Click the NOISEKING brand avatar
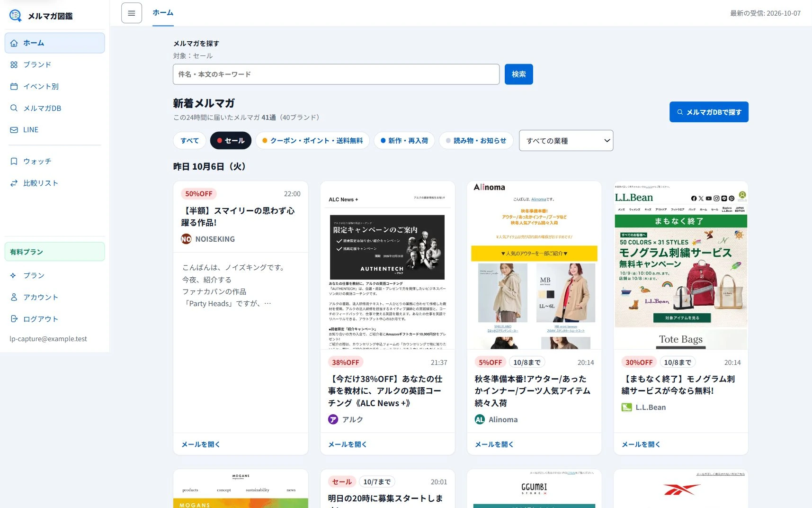Viewport: 812px width, 508px height. (186, 239)
